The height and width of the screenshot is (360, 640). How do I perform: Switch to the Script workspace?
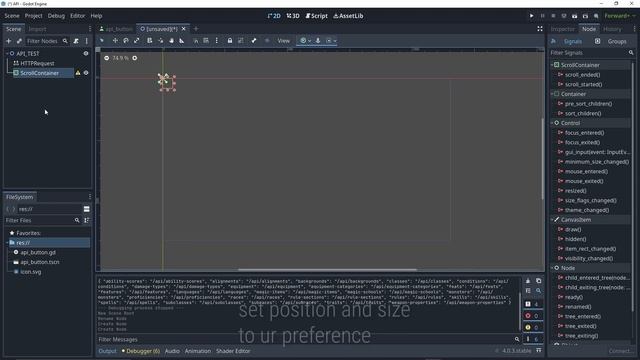tap(317, 16)
